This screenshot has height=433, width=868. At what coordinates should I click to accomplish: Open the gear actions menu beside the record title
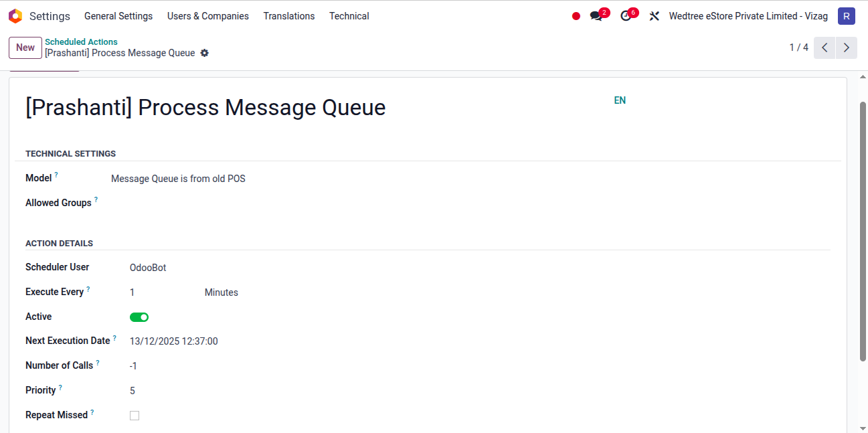point(205,53)
